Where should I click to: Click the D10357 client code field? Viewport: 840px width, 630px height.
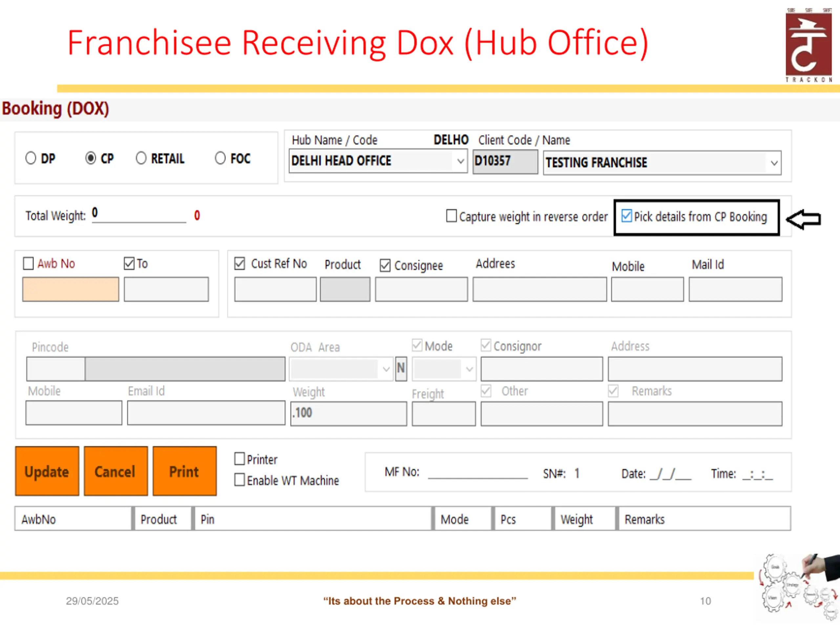tap(505, 162)
